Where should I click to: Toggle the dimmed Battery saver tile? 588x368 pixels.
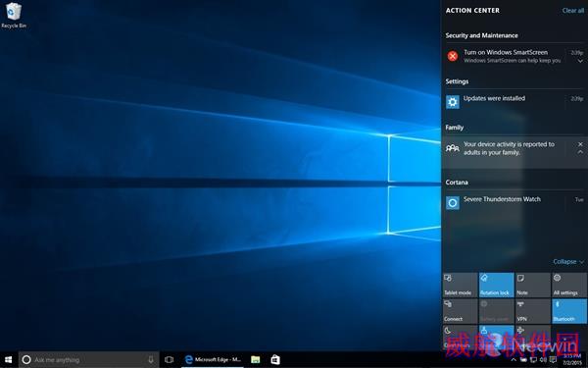(x=496, y=311)
